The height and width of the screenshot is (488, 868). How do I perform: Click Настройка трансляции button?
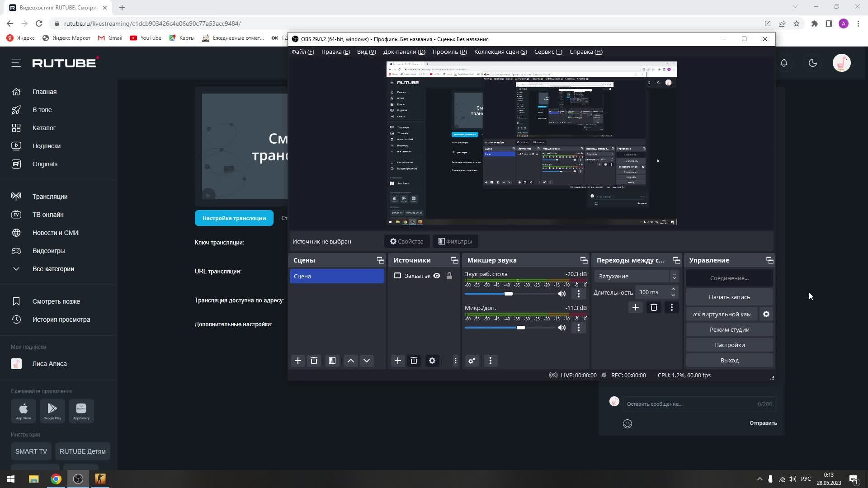pyautogui.click(x=234, y=218)
